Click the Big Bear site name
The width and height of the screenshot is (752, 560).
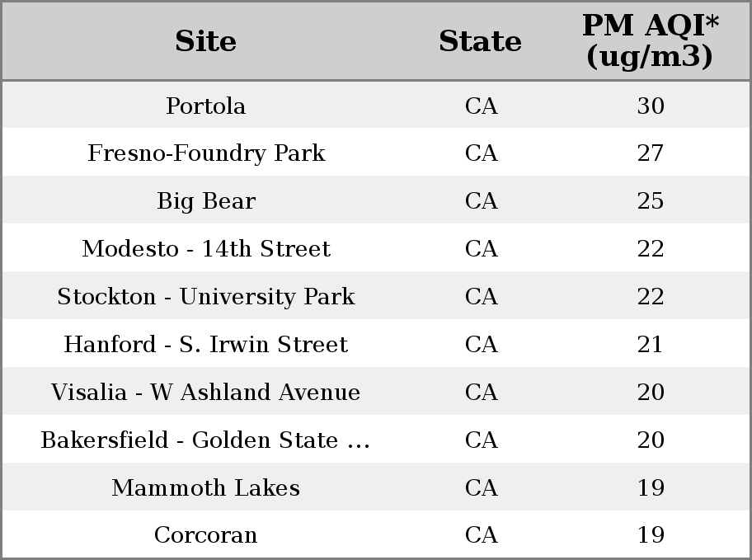click(206, 201)
